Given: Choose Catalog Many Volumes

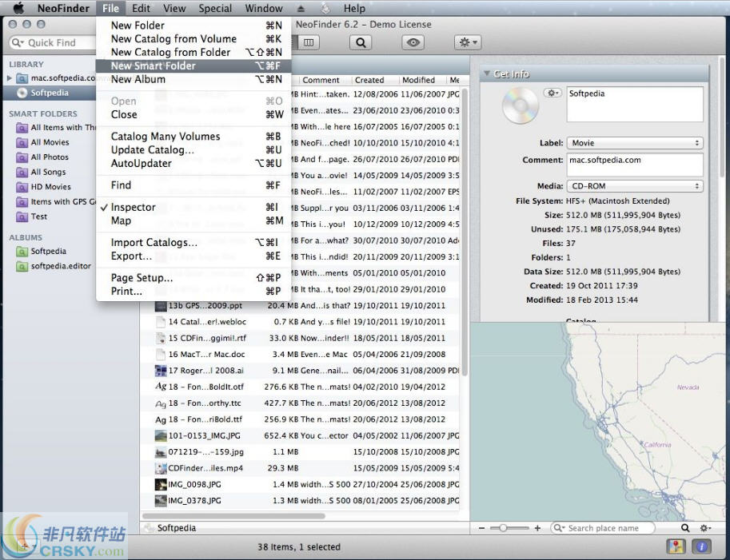Looking at the screenshot, I should tap(193, 137).
